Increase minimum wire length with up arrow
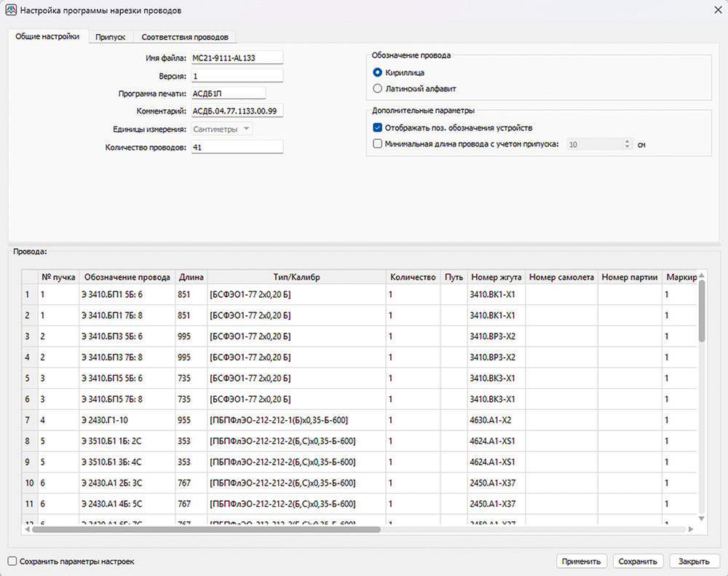The width and height of the screenshot is (728, 576). (x=627, y=141)
